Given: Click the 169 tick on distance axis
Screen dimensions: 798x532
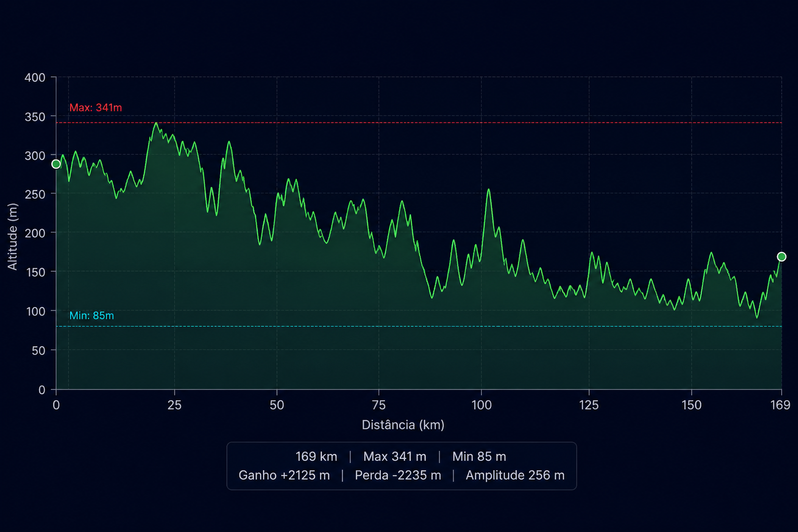Looking at the screenshot, I should click(x=780, y=405).
